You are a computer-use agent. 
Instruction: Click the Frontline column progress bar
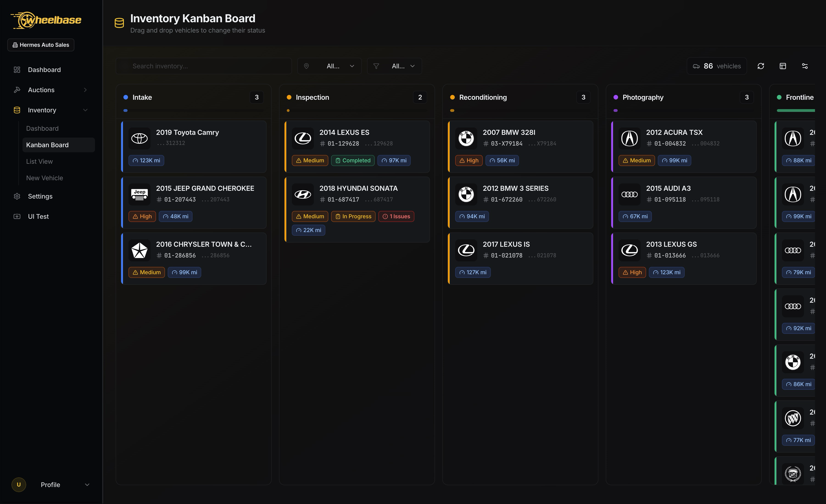click(795, 110)
